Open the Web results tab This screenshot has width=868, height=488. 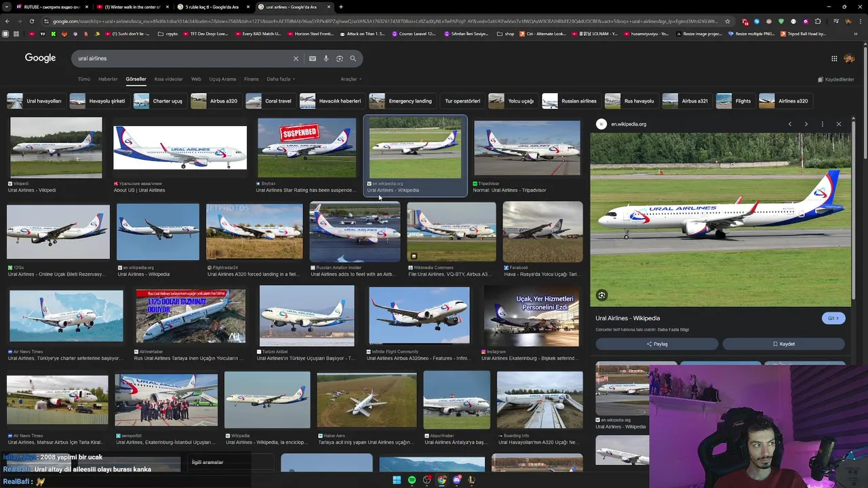pyautogui.click(x=196, y=79)
